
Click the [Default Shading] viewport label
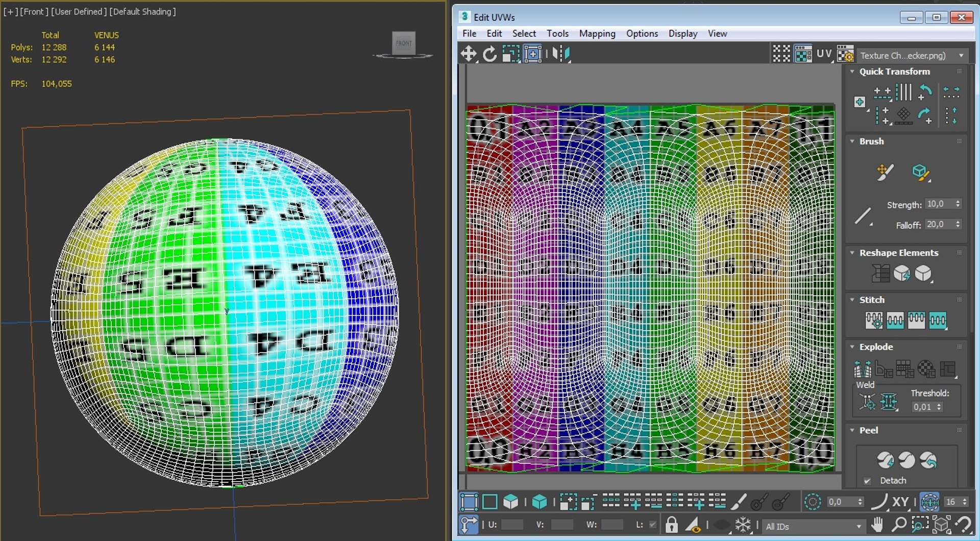click(x=142, y=12)
